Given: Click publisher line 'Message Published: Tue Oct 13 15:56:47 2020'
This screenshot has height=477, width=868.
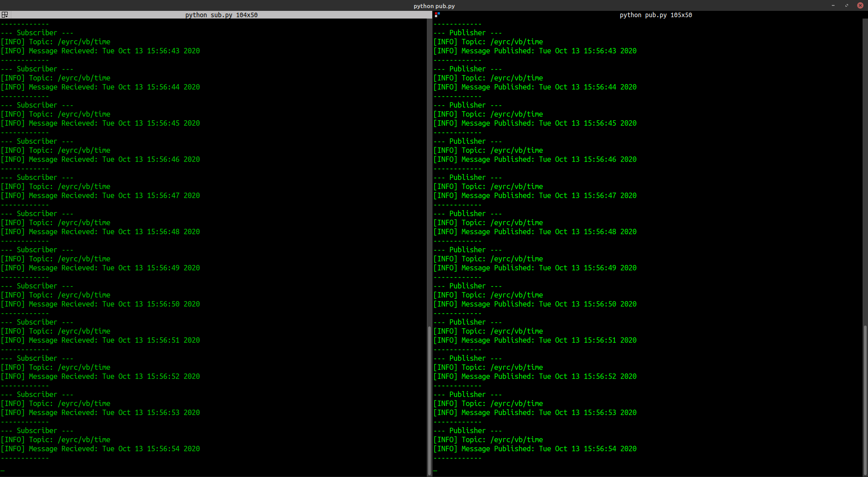Looking at the screenshot, I should 535,196.
